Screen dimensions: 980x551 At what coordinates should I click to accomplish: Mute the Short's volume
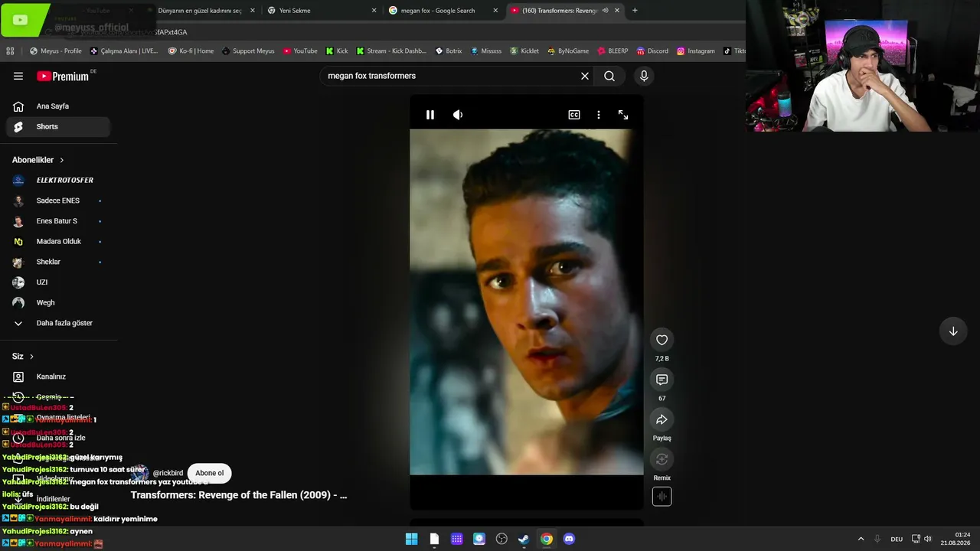[x=458, y=115]
